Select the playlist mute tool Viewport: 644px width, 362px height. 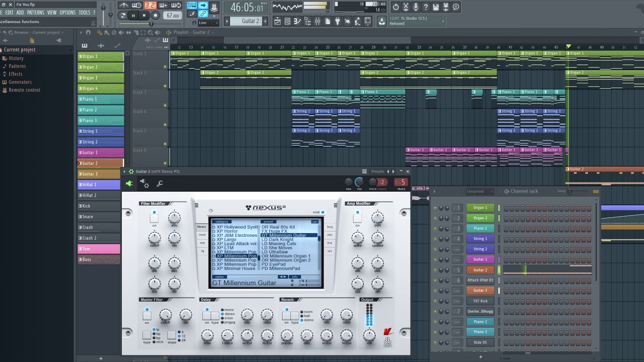121,33
